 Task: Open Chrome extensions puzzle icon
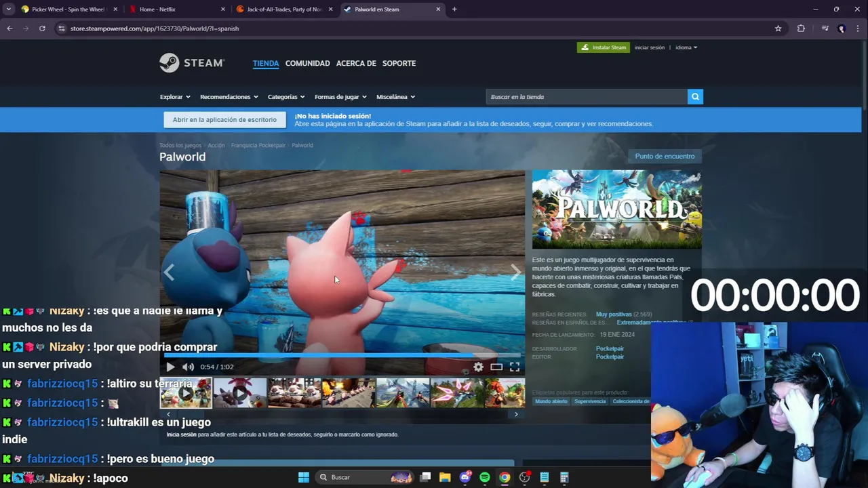[801, 28]
